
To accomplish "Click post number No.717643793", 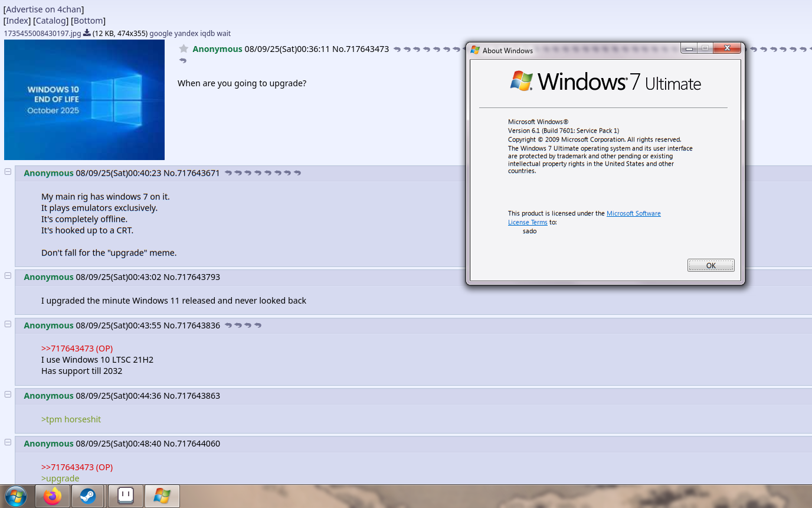I will tap(192, 277).
